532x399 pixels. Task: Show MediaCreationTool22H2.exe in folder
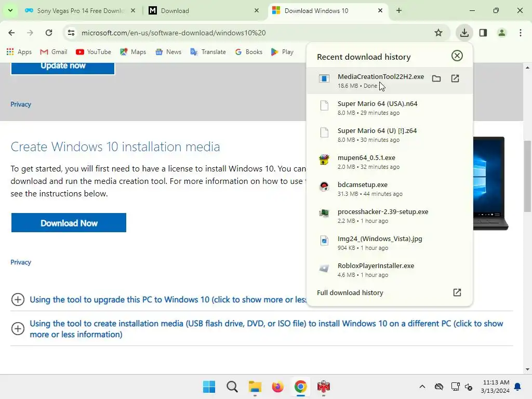pyautogui.click(x=436, y=79)
